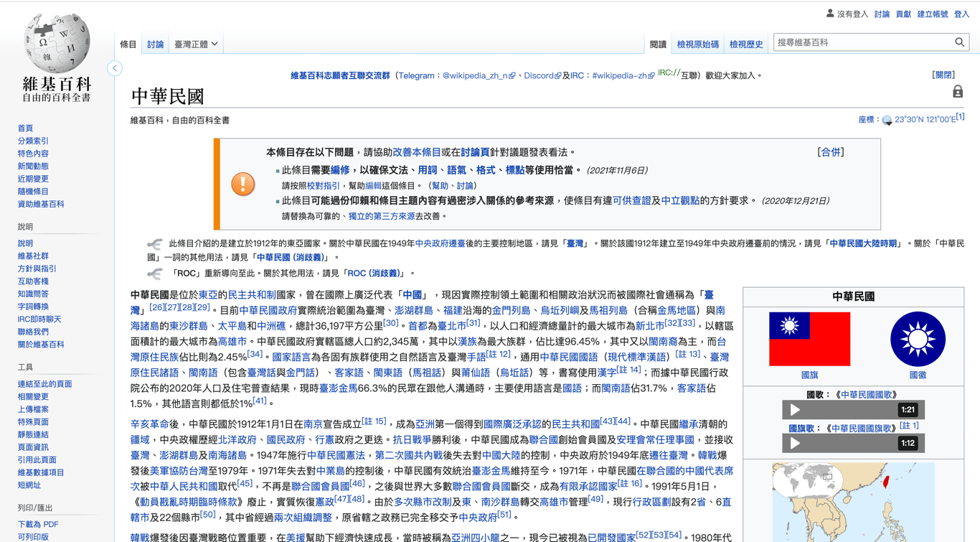
Task: Click the redirect hatnote icon before「ROC」
Action: click(x=154, y=274)
